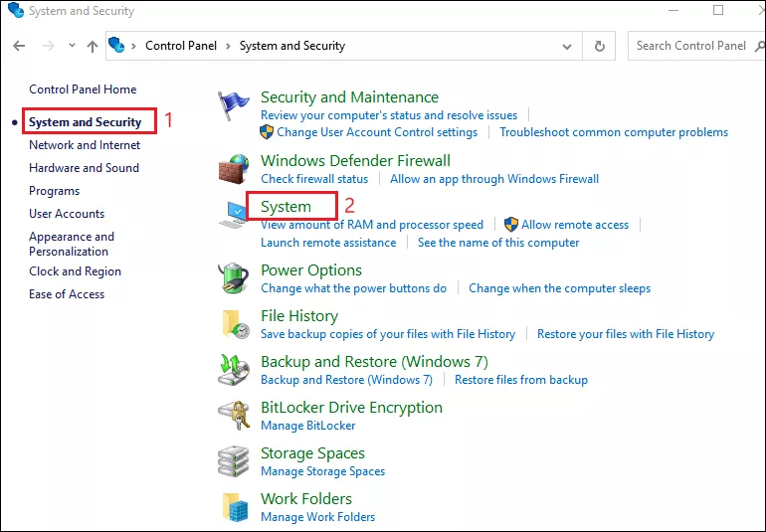Click the Power Options battery icon
This screenshot has width=766, height=532.
(233, 278)
